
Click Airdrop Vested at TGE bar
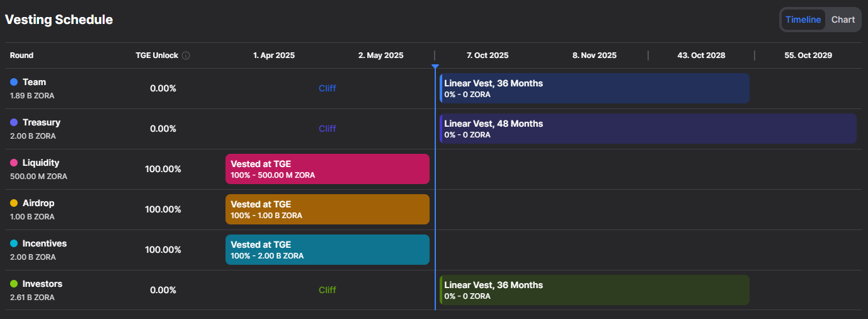327,209
